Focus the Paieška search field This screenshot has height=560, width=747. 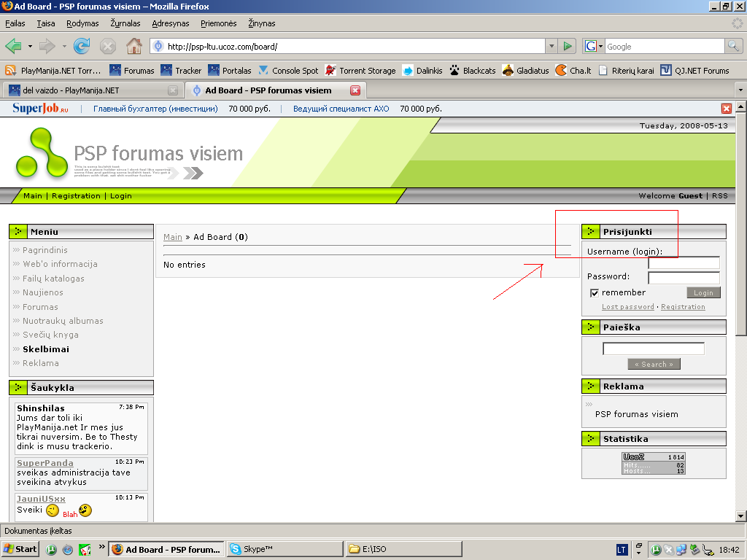tap(653, 349)
